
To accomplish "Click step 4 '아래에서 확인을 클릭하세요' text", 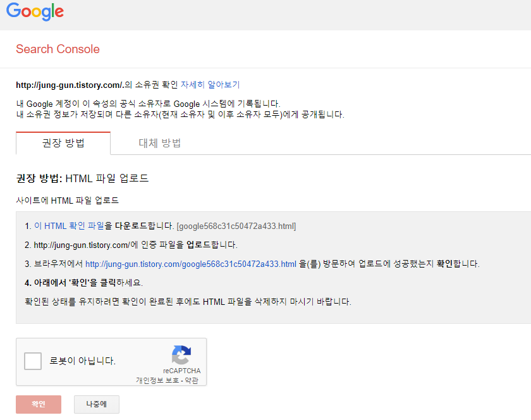I will pyautogui.click(x=83, y=283).
